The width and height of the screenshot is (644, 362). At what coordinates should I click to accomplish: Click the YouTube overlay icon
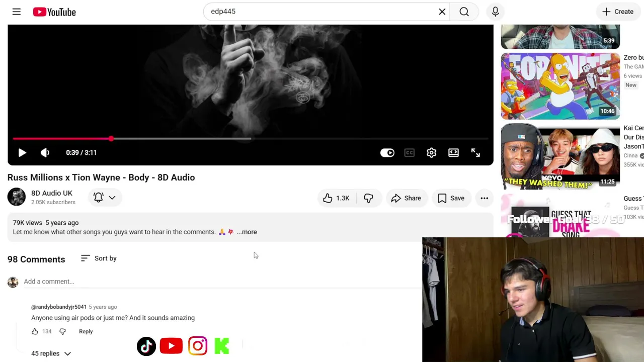pos(171,346)
